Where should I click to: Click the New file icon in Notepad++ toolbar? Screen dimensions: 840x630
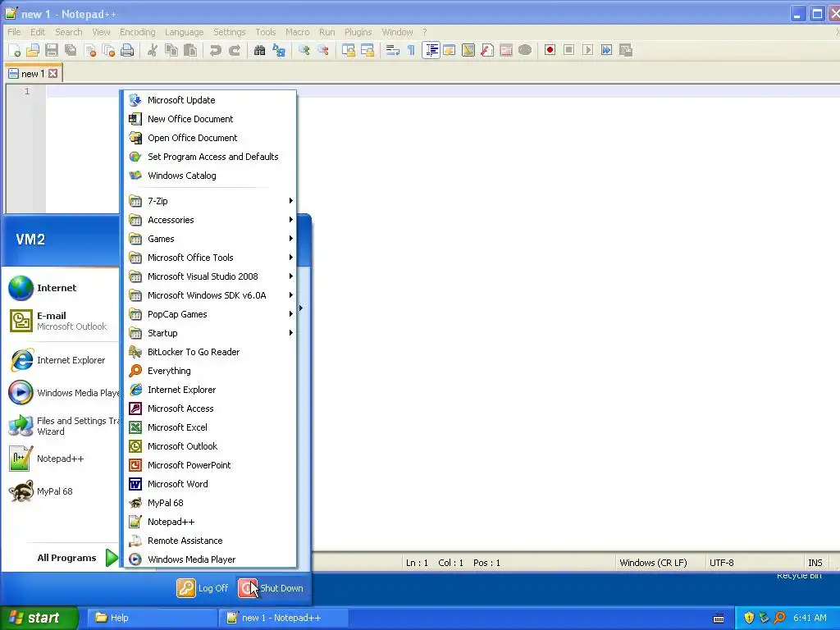pyautogui.click(x=15, y=50)
